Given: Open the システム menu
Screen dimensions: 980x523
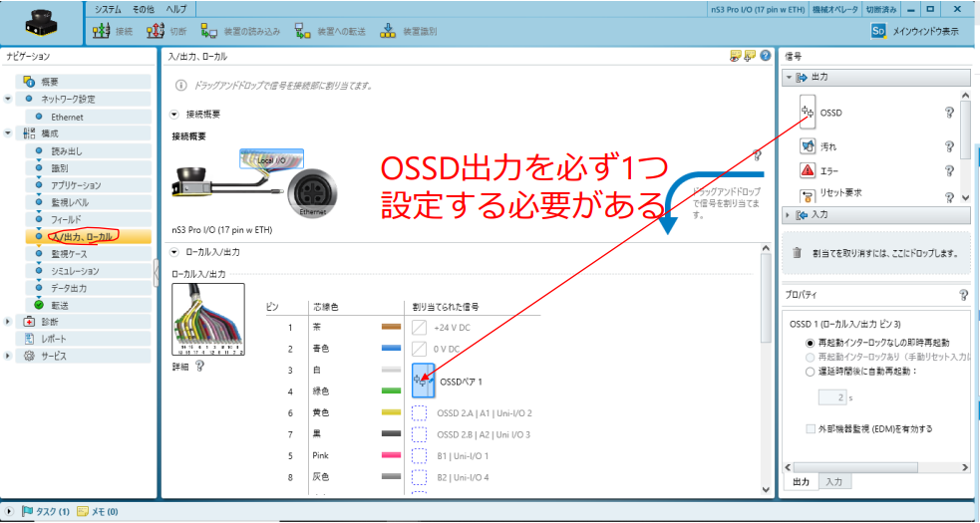Looking at the screenshot, I should (x=108, y=9).
